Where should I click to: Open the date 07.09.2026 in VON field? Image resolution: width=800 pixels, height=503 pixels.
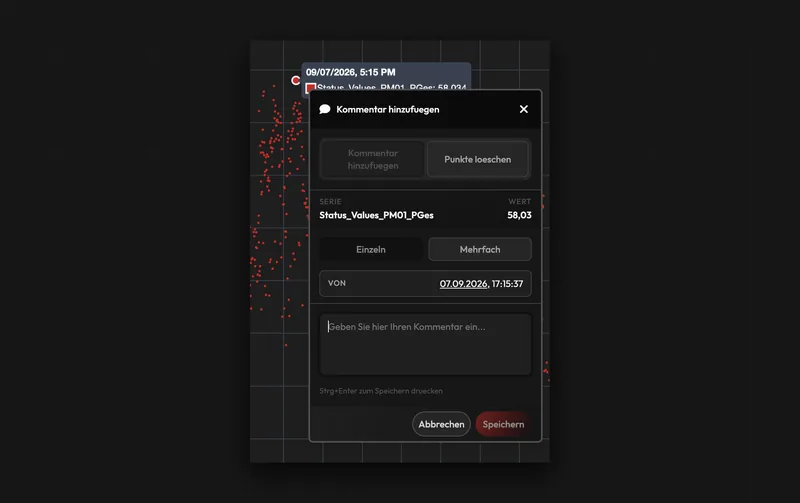464,284
